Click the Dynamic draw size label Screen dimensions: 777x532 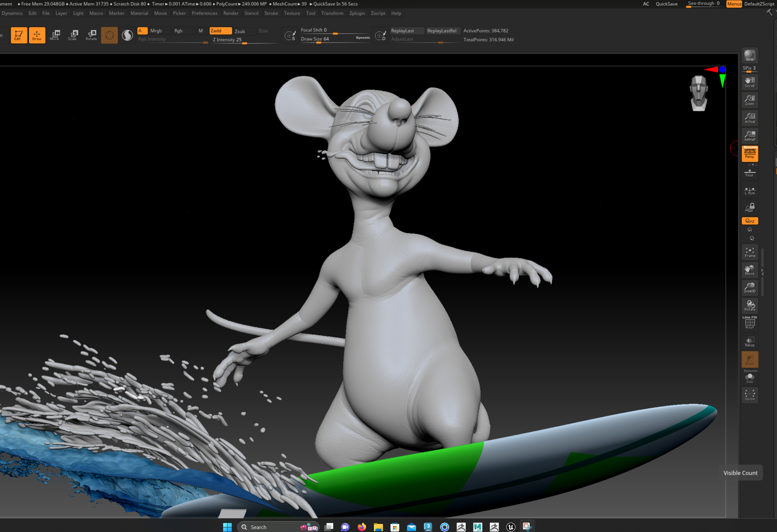(363, 38)
